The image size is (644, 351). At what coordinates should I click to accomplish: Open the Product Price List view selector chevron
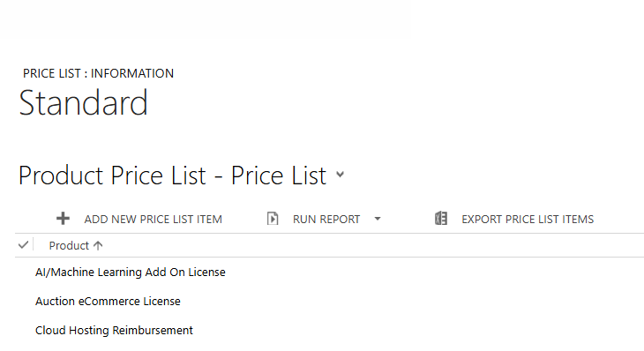tap(340, 174)
